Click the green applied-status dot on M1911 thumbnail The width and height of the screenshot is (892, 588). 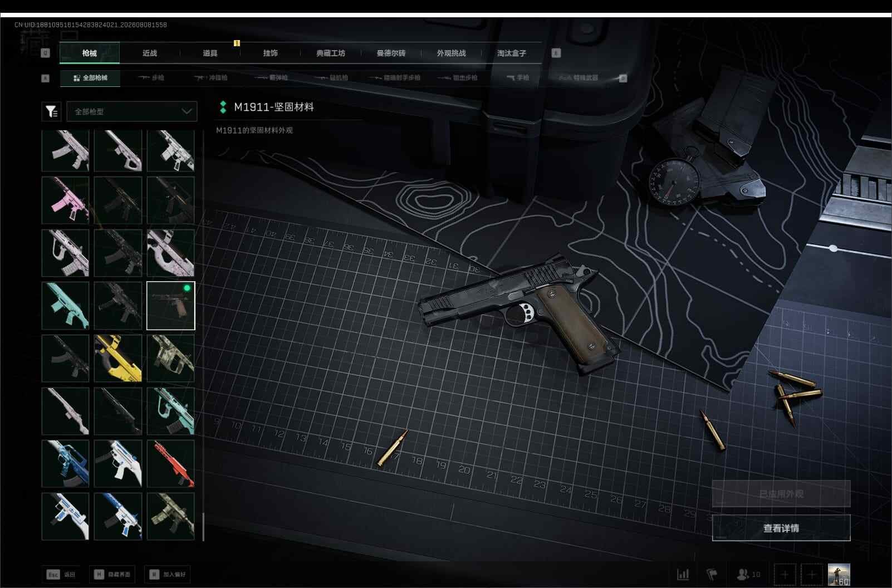click(x=187, y=288)
